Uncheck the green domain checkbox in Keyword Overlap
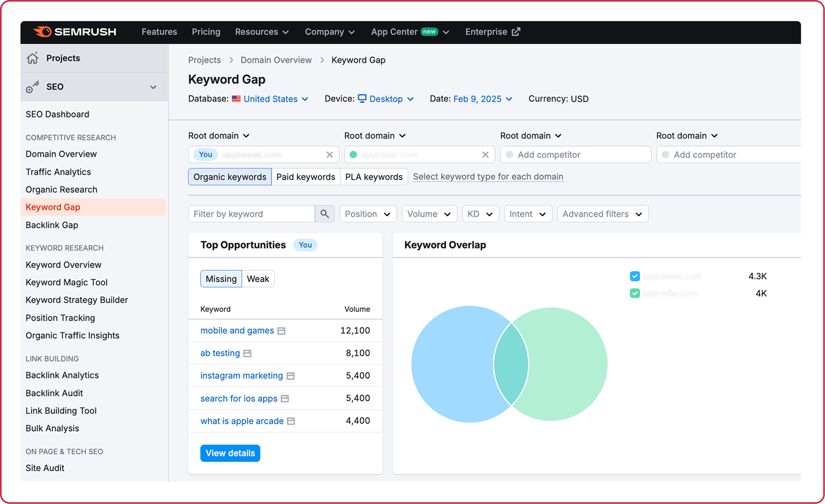 [x=635, y=293]
